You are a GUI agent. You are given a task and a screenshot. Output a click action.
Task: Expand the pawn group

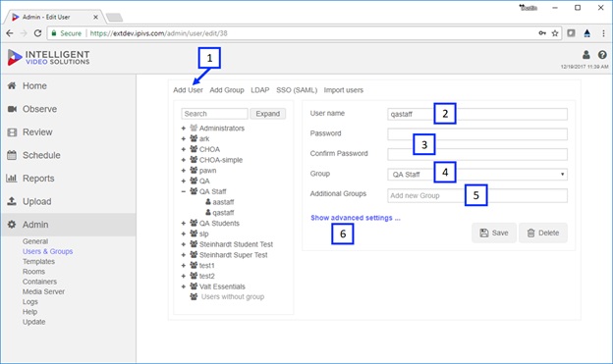pyautogui.click(x=184, y=171)
